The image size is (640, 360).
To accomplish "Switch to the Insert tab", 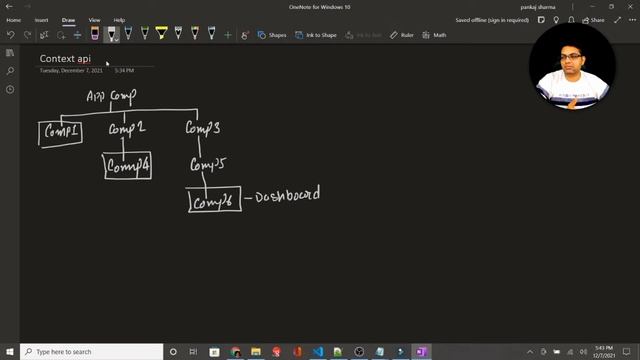I will [x=41, y=20].
